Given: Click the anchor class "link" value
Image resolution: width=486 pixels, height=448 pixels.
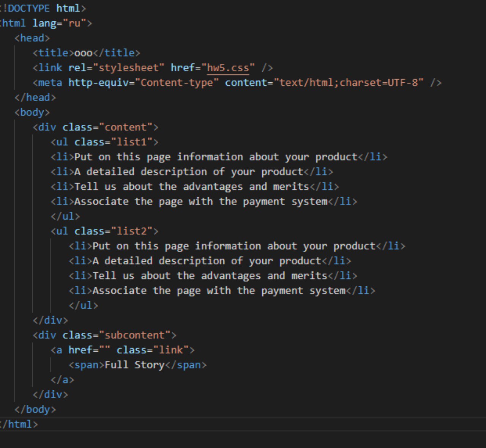Looking at the screenshot, I should (170, 350).
